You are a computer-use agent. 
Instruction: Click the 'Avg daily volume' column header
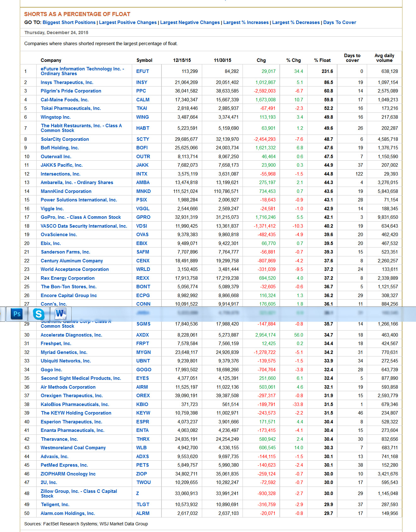tap(384, 58)
